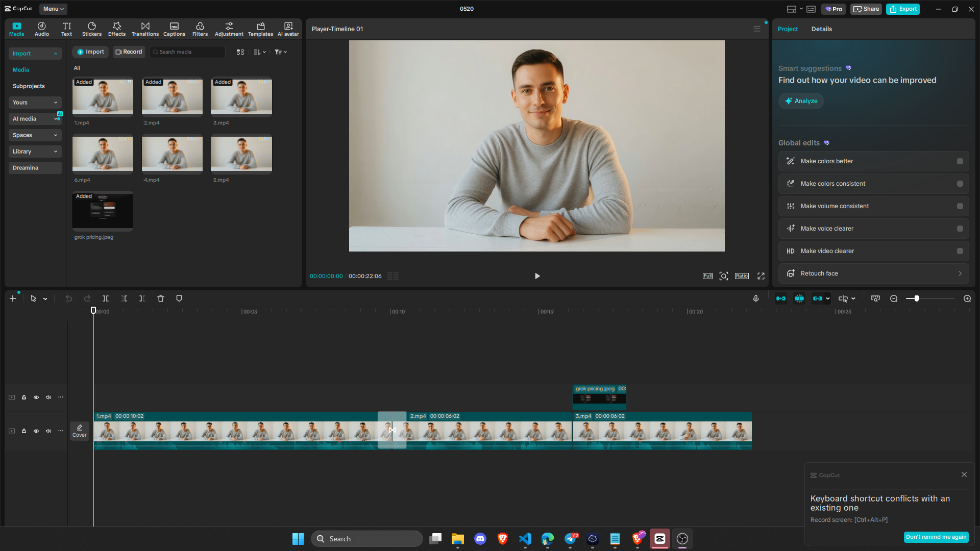Open the Transitions panel

coord(145,29)
